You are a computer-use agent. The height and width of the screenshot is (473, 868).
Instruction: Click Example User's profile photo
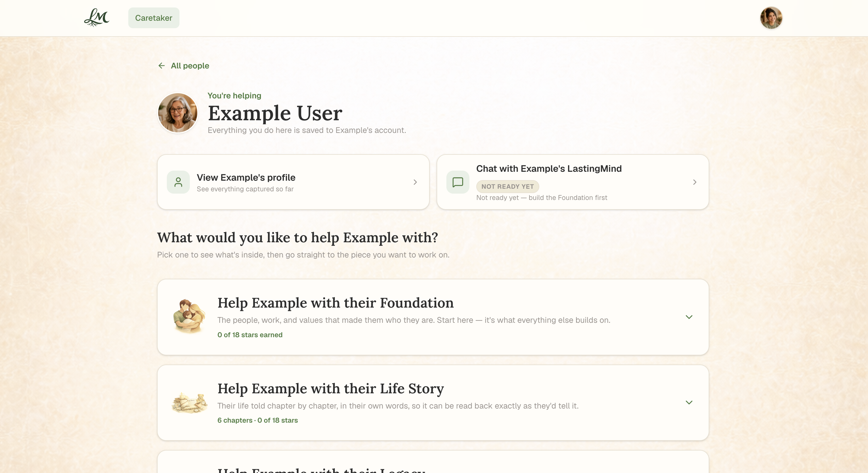177,113
